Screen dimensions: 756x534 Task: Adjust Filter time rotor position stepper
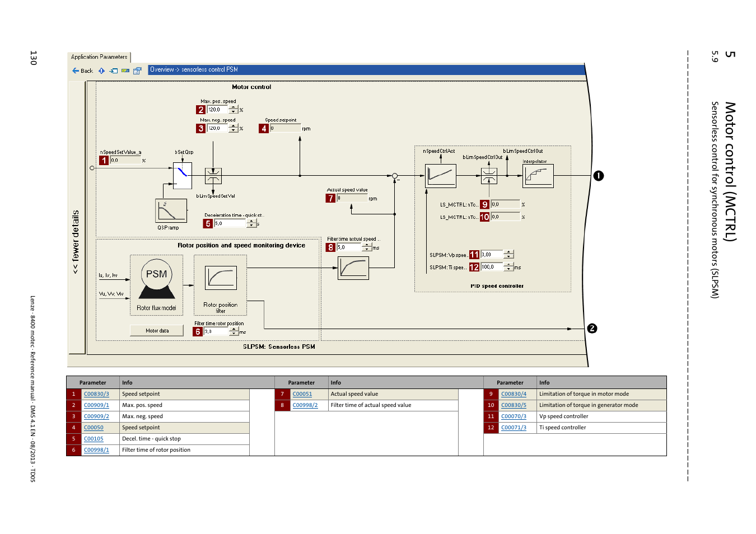pyautogui.click(x=234, y=331)
